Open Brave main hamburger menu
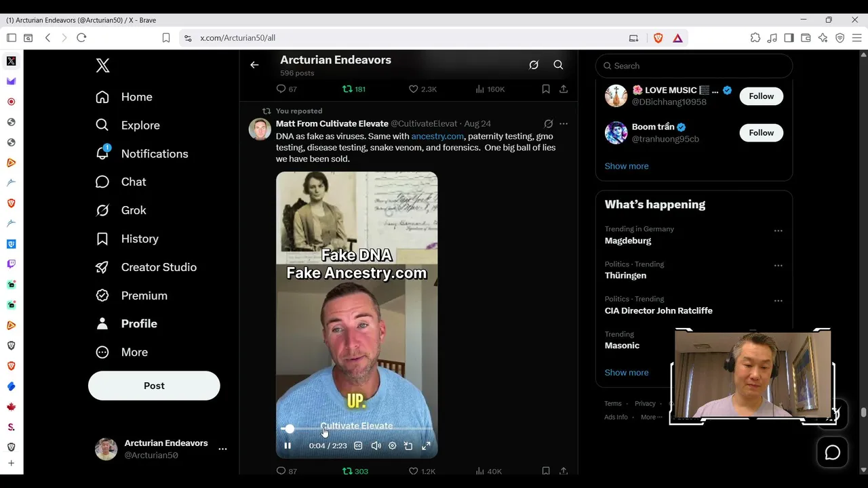This screenshot has height=488, width=868. [x=856, y=38]
